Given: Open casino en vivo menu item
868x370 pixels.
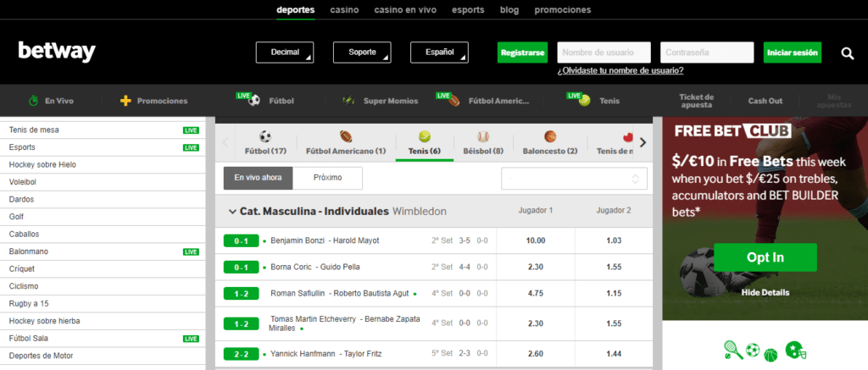Looking at the screenshot, I should [x=405, y=10].
